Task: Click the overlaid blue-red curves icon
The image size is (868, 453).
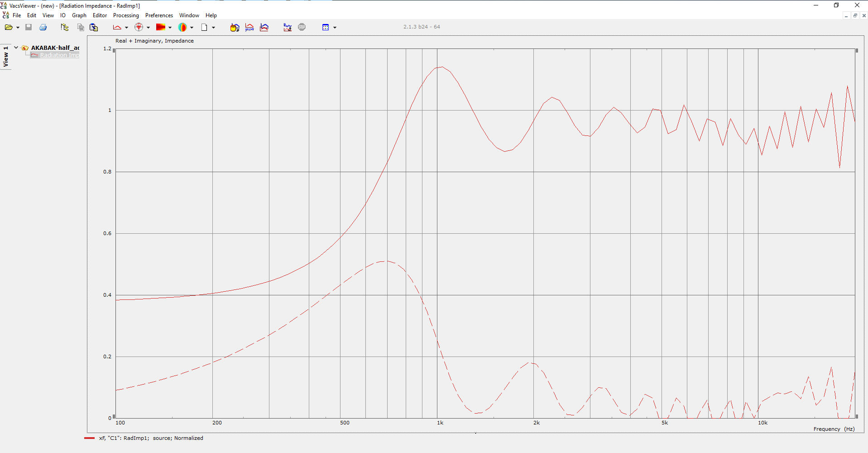Action: pyautogui.click(x=264, y=27)
